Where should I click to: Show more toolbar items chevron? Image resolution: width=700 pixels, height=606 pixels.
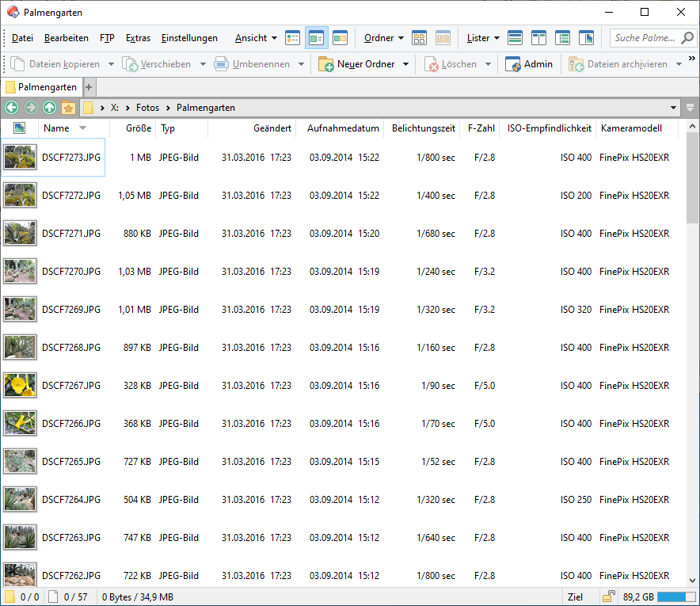pos(692,59)
